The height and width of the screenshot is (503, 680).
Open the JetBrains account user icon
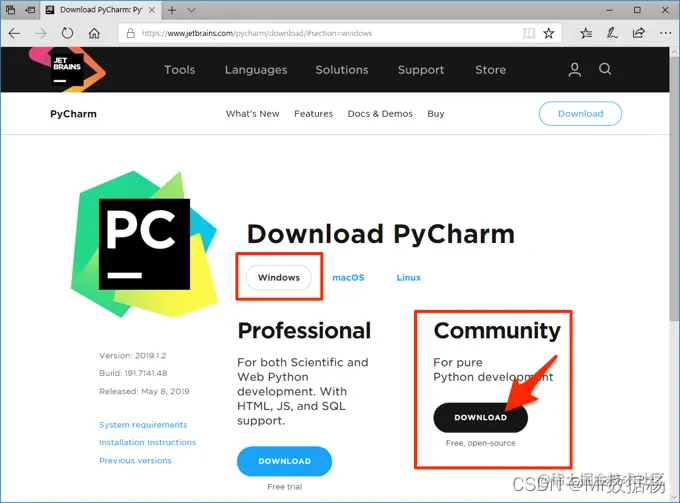coord(575,69)
